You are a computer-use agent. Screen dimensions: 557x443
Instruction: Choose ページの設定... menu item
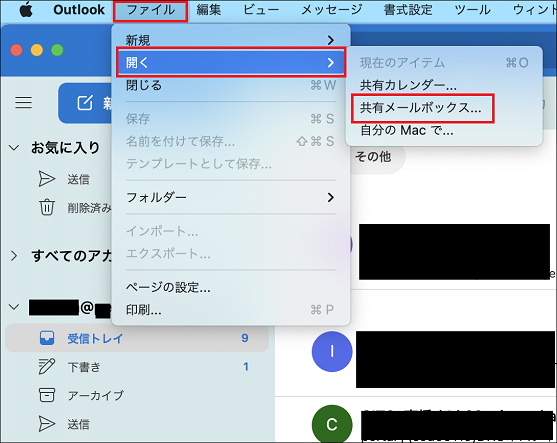click(231, 287)
